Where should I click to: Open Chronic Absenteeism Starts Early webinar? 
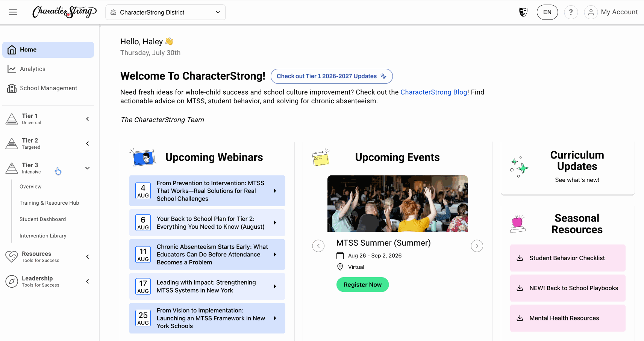[x=207, y=255]
